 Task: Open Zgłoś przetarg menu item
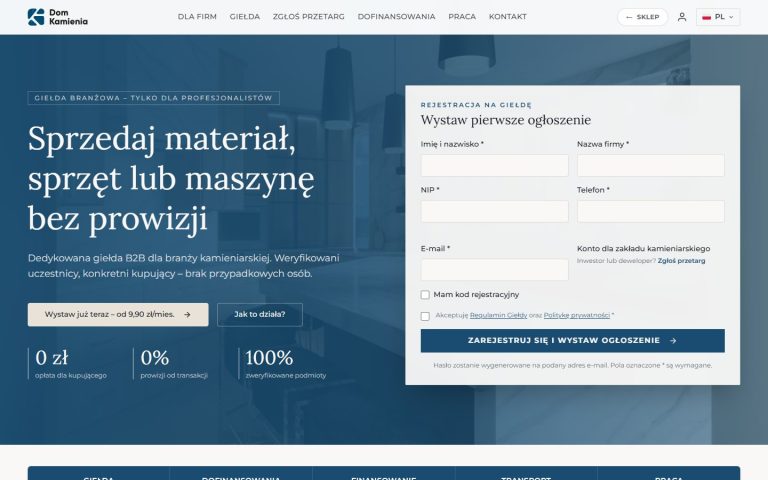click(x=309, y=17)
